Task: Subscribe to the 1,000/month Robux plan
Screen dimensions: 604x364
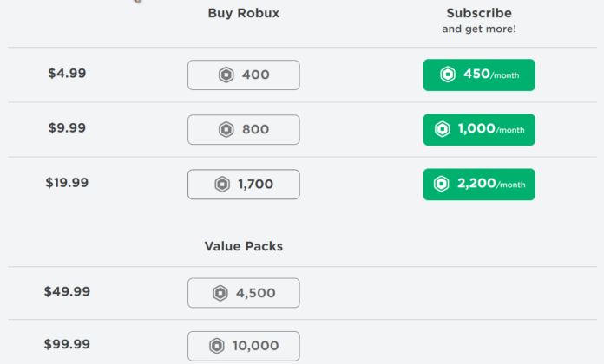Action: [479, 130]
